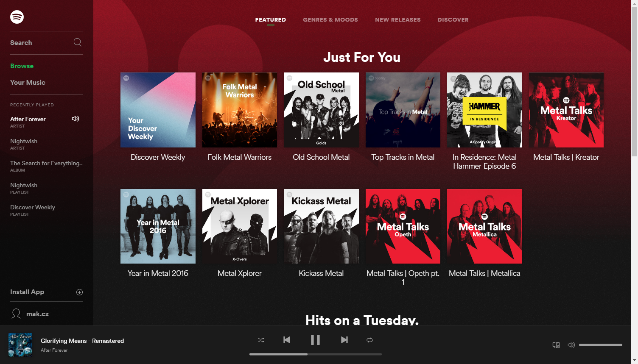Click Year in Metal 2016 title text
The image size is (638, 364).
pos(158,273)
